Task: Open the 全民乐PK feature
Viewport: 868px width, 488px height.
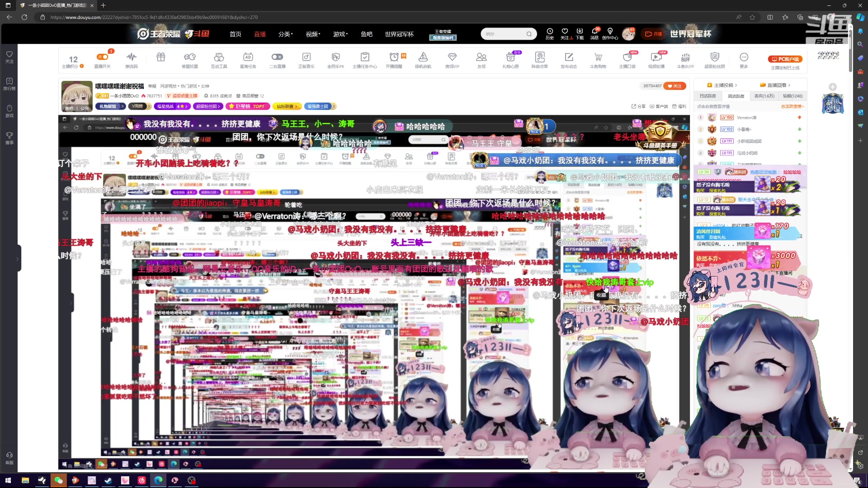Action: pyautogui.click(x=335, y=59)
